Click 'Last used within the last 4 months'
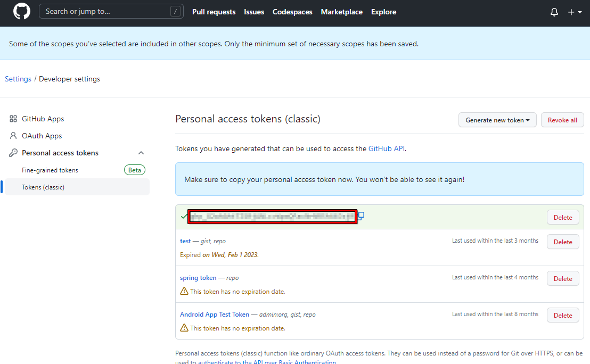This screenshot has width=590, height=364. click(495, 277)
